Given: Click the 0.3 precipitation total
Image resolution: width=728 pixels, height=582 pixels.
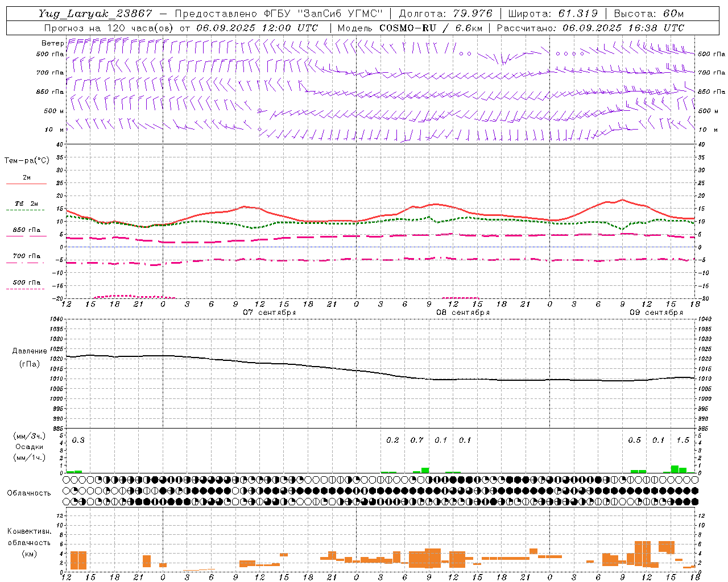Looking at the screenshot, I should click(x=78, y=440).
